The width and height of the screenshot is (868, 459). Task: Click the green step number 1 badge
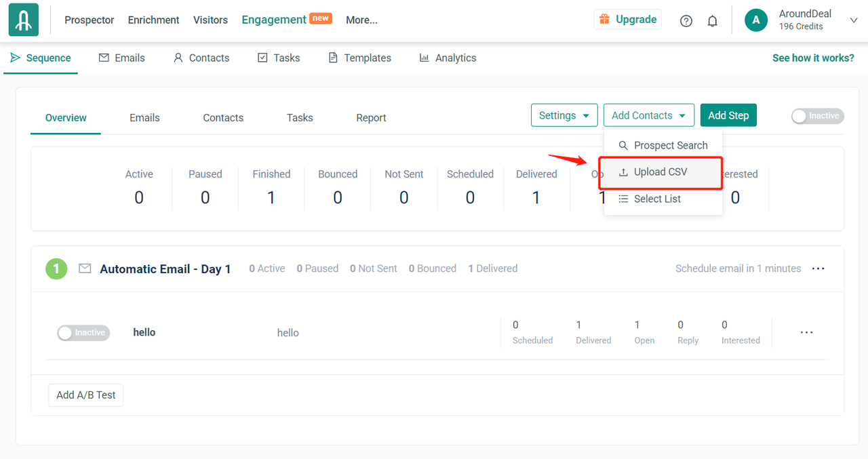(56, 269)
